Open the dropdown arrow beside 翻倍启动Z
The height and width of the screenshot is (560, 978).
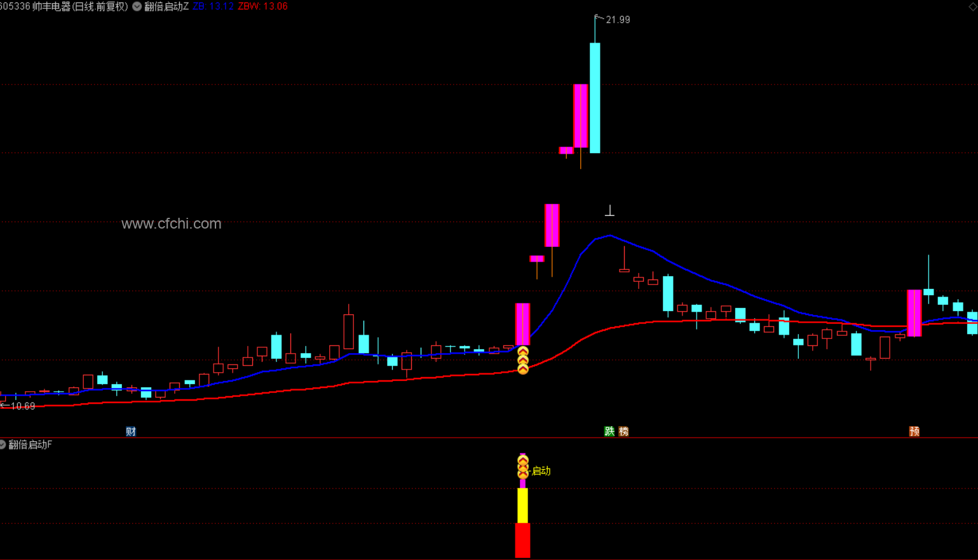tap(137, 6)
